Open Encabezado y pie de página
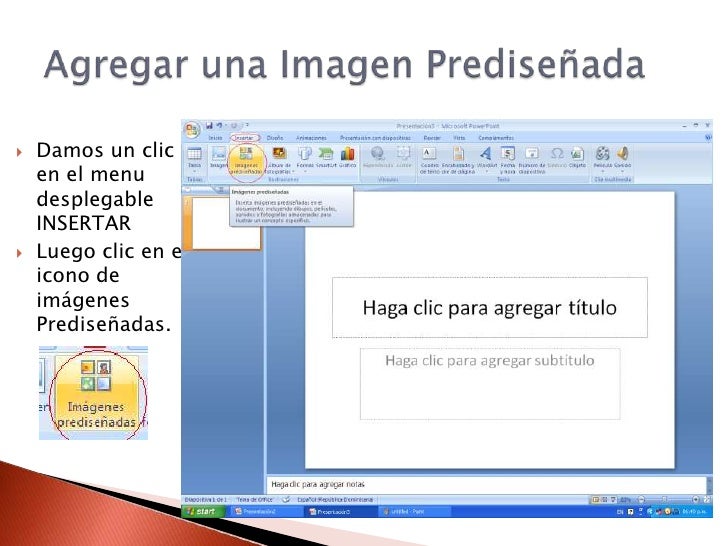 click(458, 160)
